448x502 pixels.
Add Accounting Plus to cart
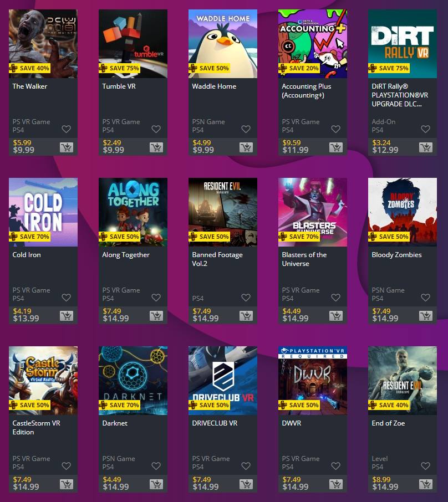(336, 147)
